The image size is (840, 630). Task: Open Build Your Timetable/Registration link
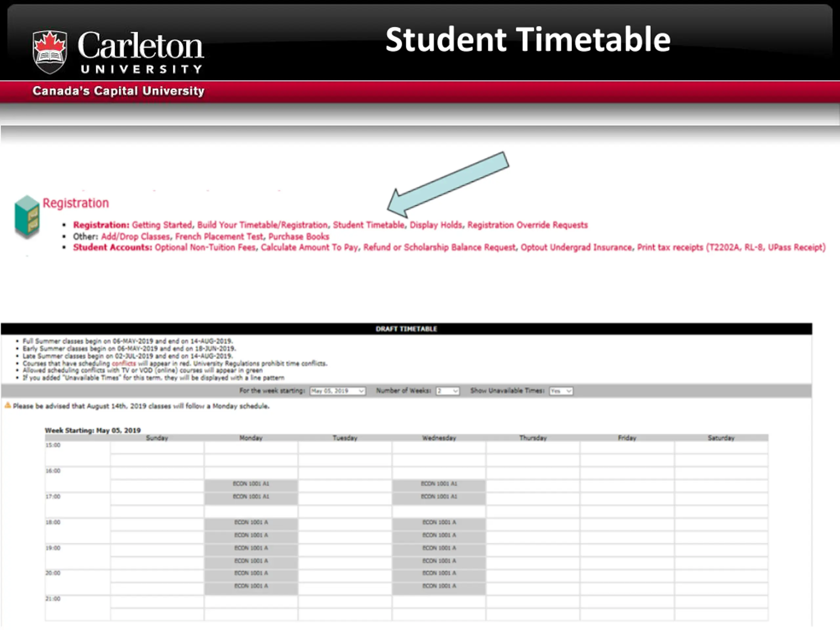pyautogui.click(x=262, y=225)
